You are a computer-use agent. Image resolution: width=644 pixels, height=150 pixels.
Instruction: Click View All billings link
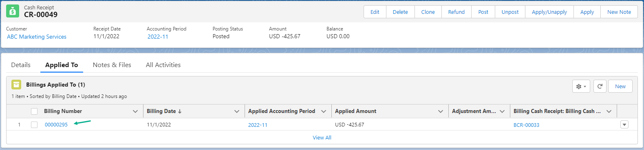point(322,138)
